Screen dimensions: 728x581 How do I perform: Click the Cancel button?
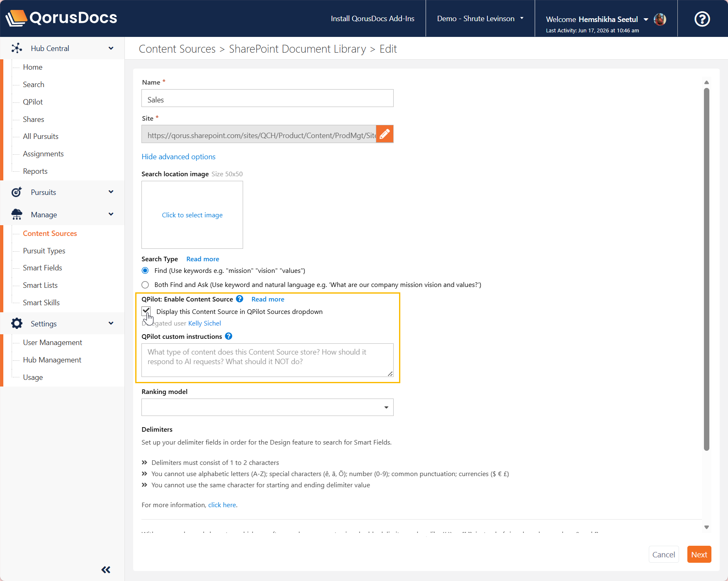663,554
